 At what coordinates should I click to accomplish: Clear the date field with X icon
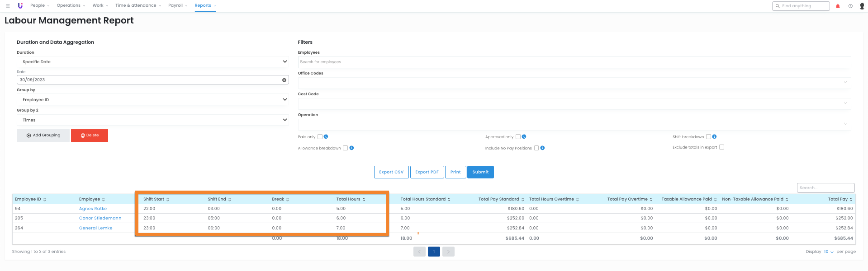(284, 80)
